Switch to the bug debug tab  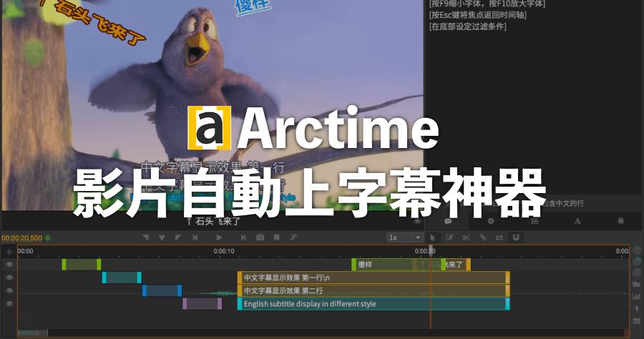pyautogui.click(x=620, y=221)
